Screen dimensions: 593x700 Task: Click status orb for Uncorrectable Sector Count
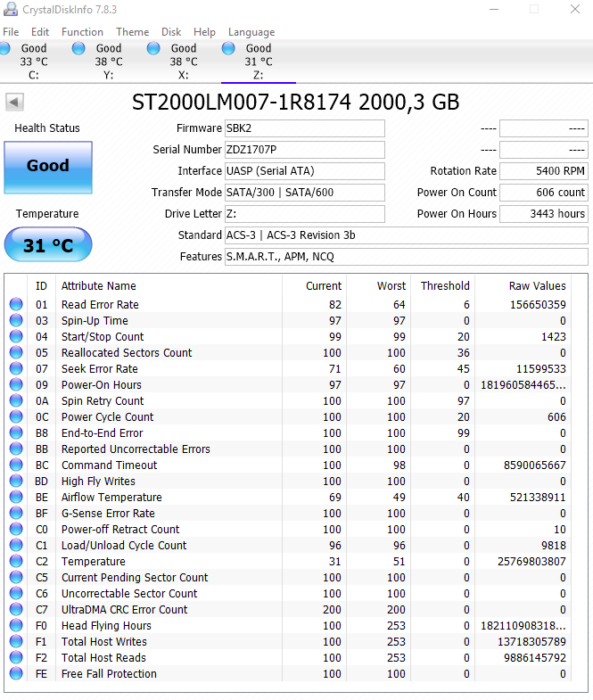click(x=16, y=593)
